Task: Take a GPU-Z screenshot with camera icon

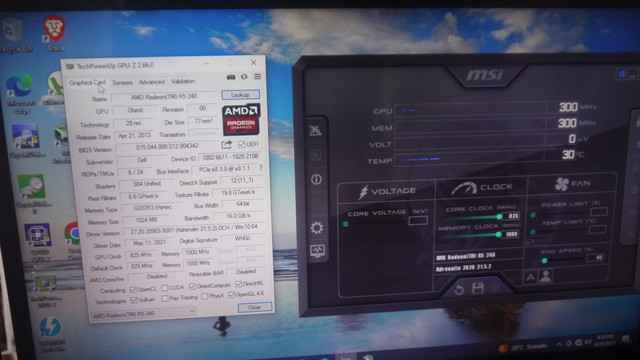Action: tap(231, 77)
